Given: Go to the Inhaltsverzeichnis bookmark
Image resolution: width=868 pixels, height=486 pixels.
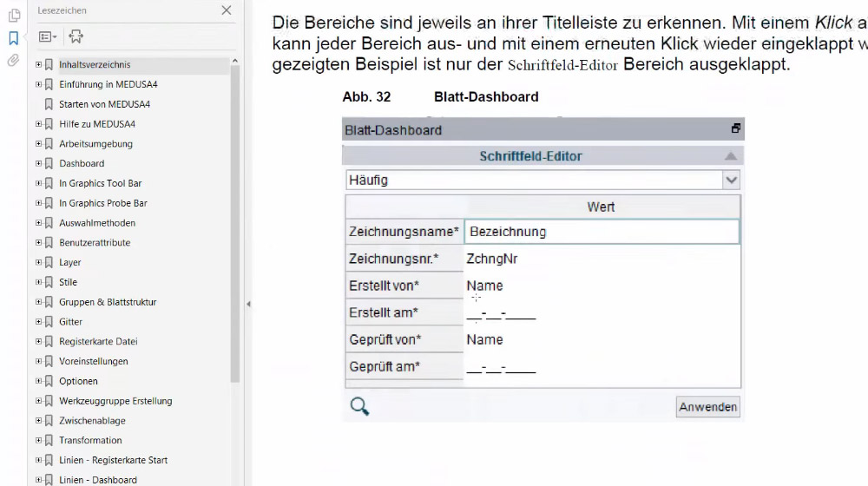Looking at the screenshot, I should coord(95,65).
